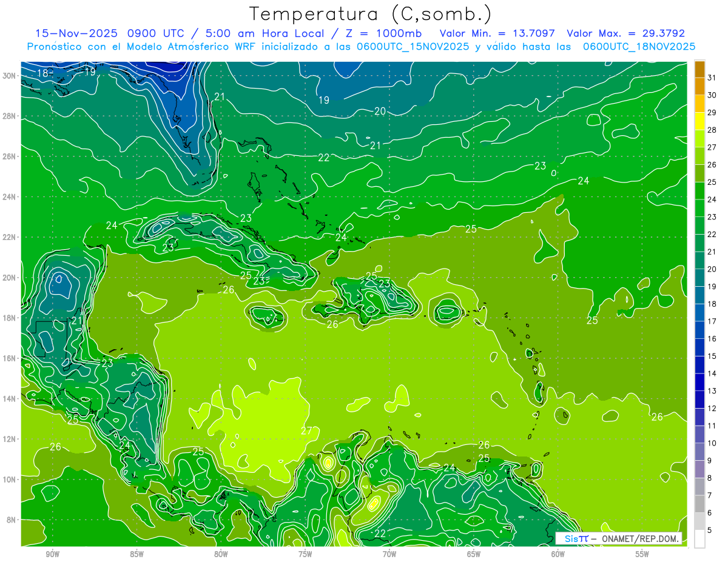Screen dimensions: 728x562
Task: Click the gray legend swatch between 6 and 7
Action: click(699, 504)
